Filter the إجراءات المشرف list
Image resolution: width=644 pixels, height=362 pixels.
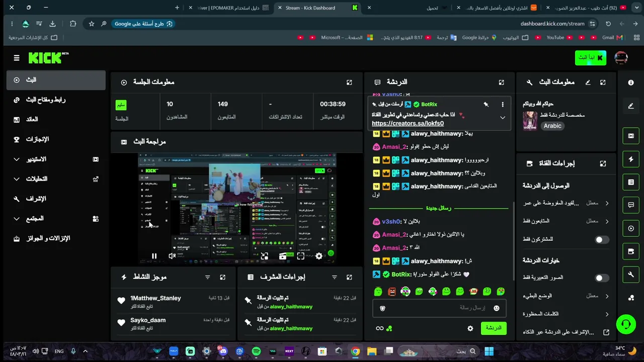tap(334, 277)
